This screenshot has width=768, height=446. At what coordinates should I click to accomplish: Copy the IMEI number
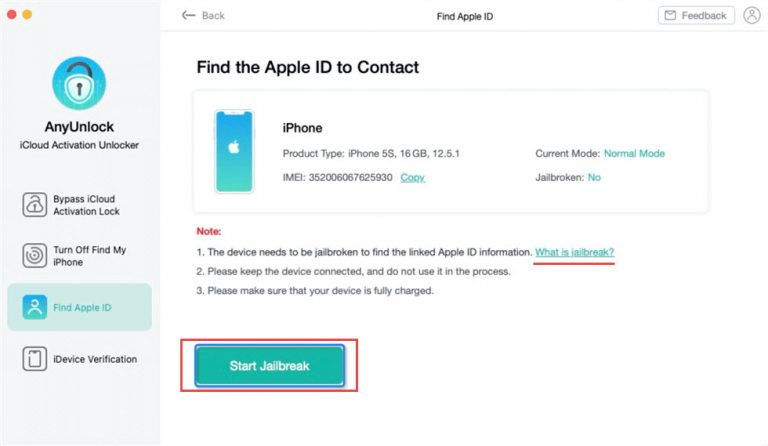(x=412, y=177)
